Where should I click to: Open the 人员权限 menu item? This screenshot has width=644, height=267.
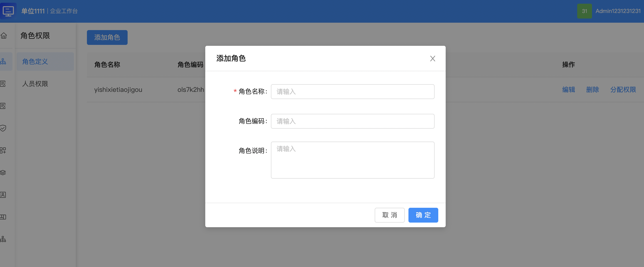pyautogui.click(x=45, y=84)
